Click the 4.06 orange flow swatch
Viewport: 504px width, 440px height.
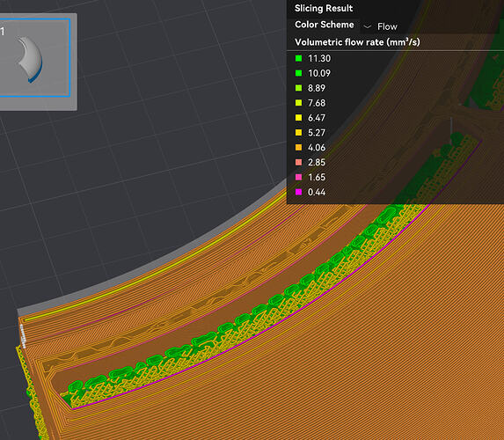pos(298,147)
